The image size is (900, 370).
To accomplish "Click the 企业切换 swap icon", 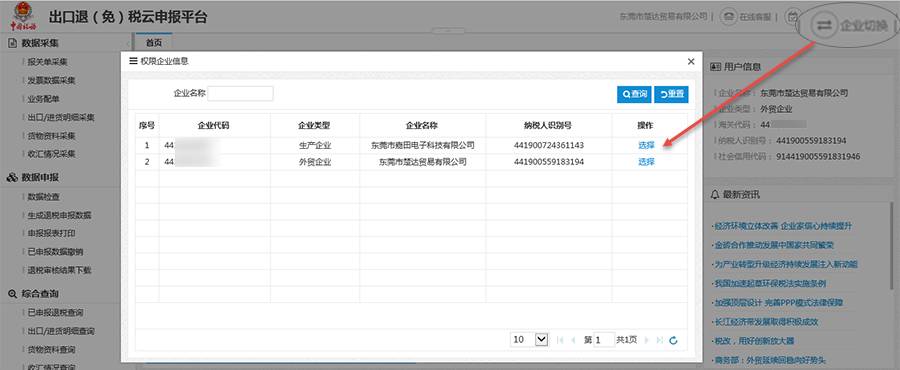I will (824, 26).
